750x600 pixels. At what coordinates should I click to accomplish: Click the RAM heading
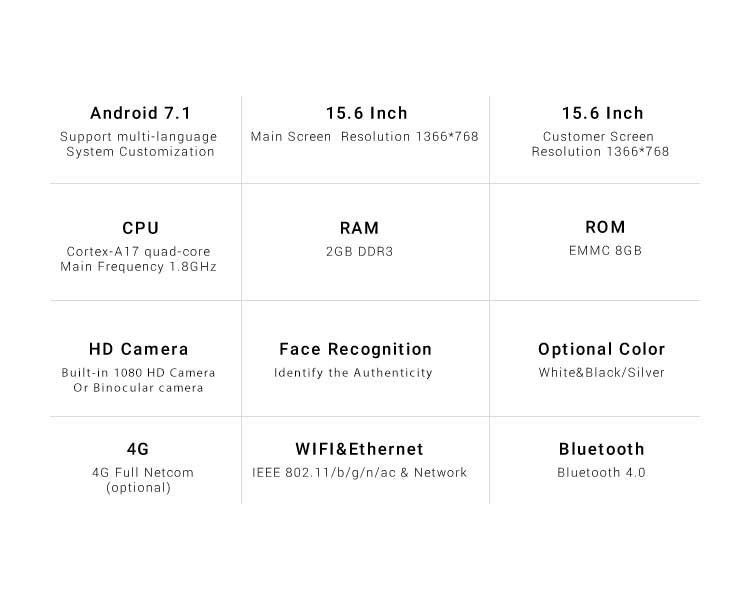[360, 228]
